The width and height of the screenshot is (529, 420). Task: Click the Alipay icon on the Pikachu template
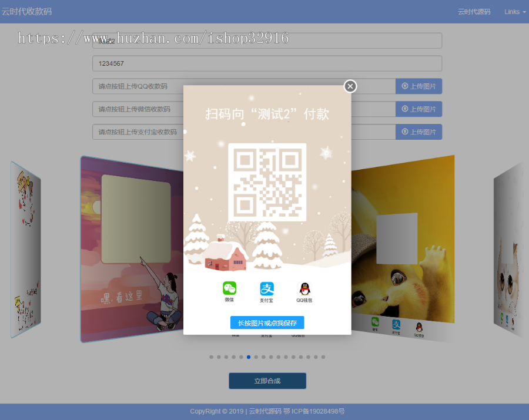coord(396,325)
